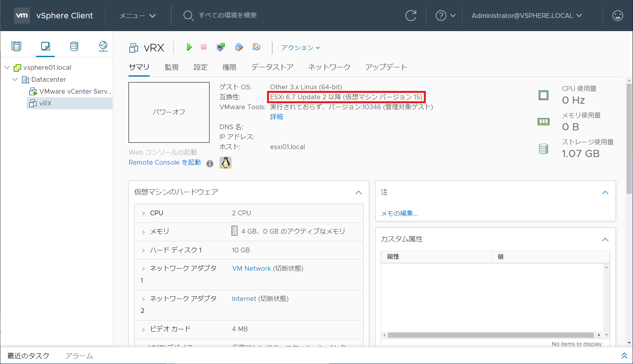Open the Internet network link
The width and height of the screenshot is (633, 364).
(x=244, y=299)
